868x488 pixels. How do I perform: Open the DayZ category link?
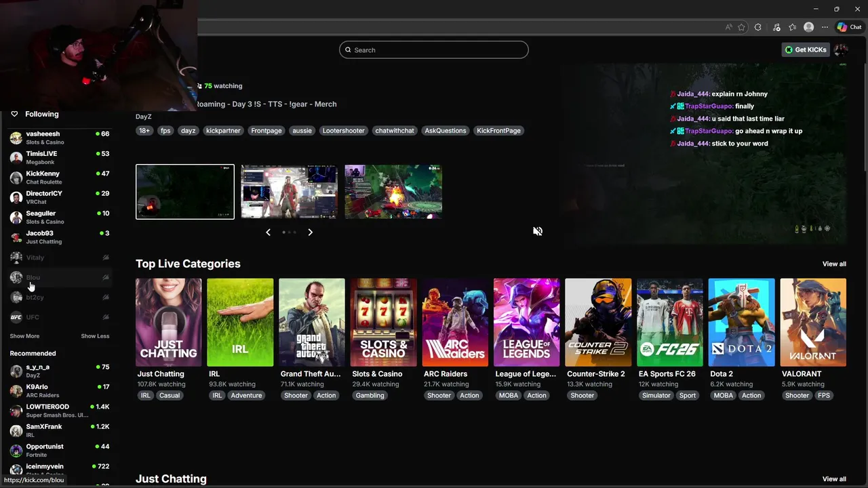(x=143, y=117)
